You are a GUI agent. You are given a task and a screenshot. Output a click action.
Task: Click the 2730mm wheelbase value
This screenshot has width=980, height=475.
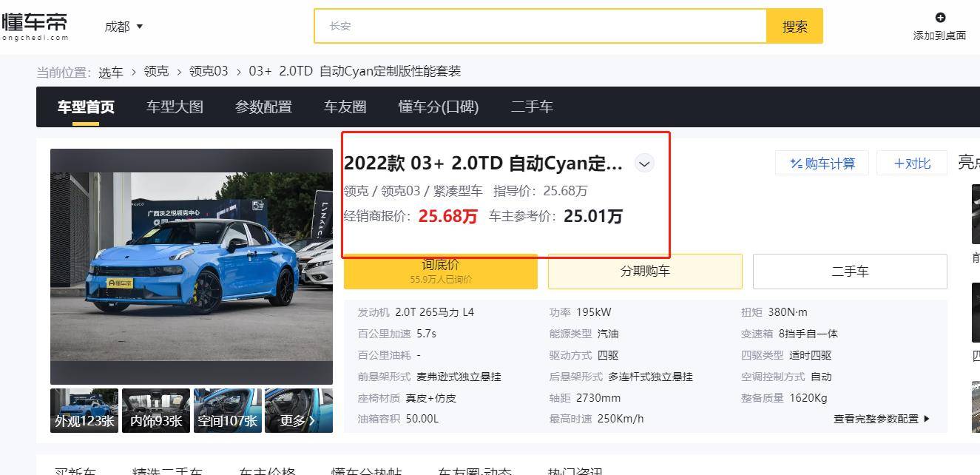598,398
